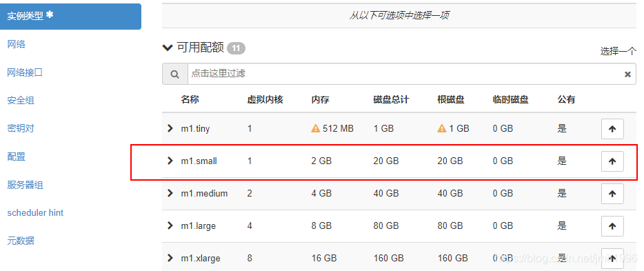Clear the filter with the X icon
This screenshot has height=271, width=644.
pyautogui.click(x=627, y=74)
